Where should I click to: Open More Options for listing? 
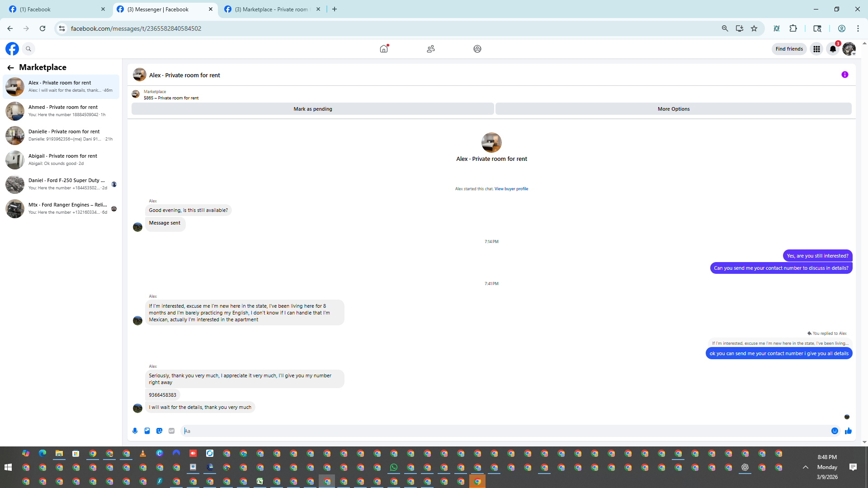673,109
